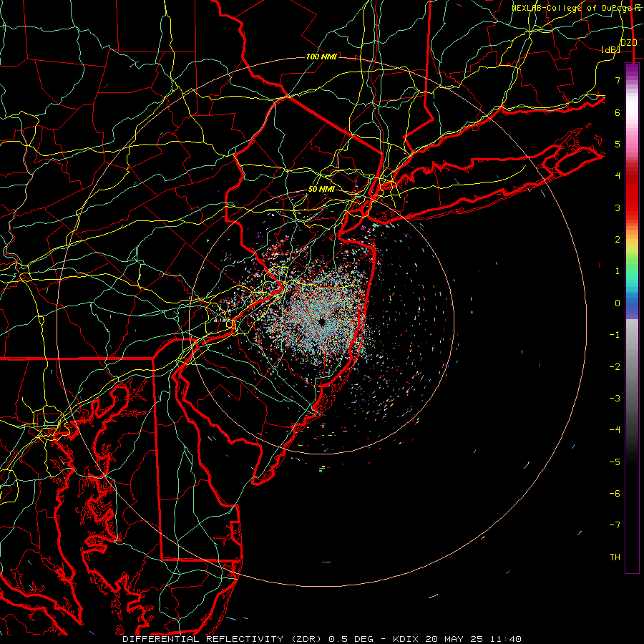Click the "-5" scale value label
The width and height of the screenshot is (644, 644).
pos(615,462)
